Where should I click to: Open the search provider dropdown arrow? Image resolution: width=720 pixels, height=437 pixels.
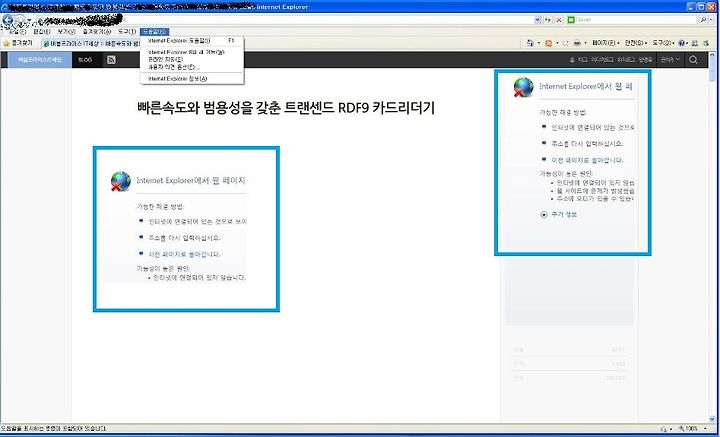pyautogui.click(x=711, y=20)
